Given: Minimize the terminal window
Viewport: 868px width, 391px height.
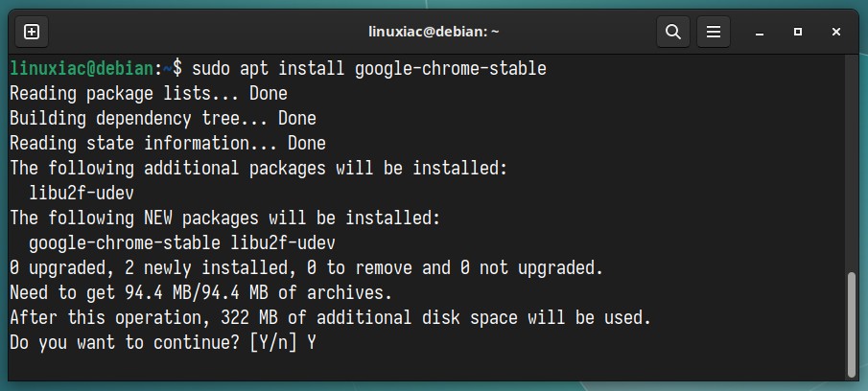Looking at the screenshot, I should (760, 32).
